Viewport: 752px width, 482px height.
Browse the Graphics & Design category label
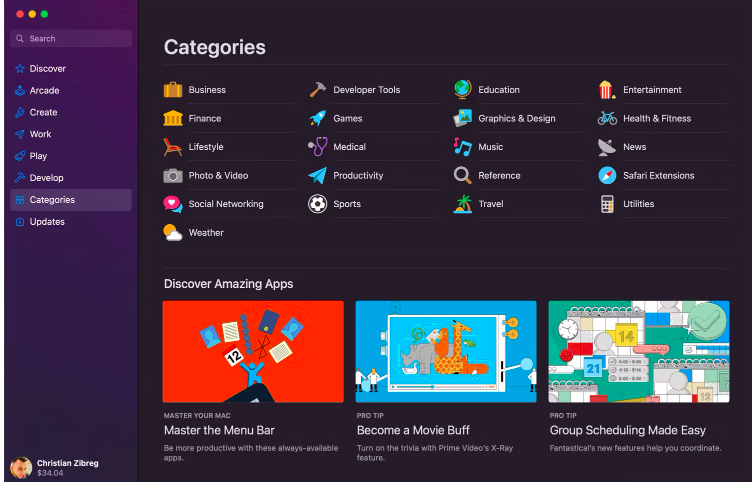517,118
